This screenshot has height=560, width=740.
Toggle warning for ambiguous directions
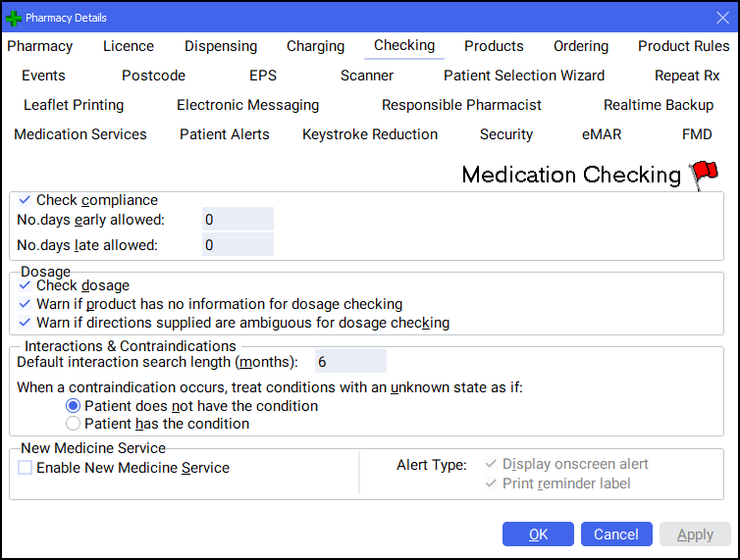point(26,323)
